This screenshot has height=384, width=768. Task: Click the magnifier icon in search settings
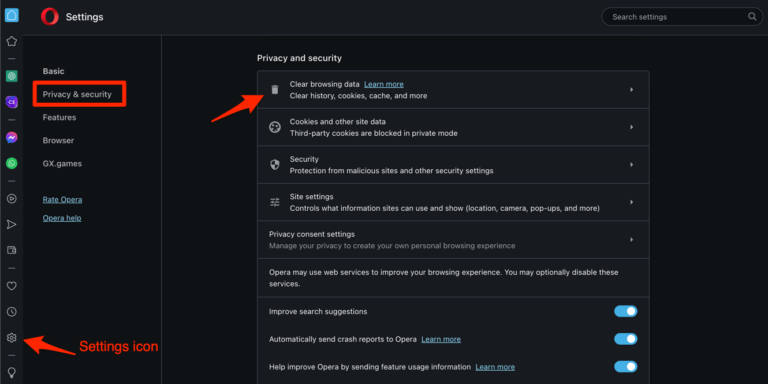(752, 17)
